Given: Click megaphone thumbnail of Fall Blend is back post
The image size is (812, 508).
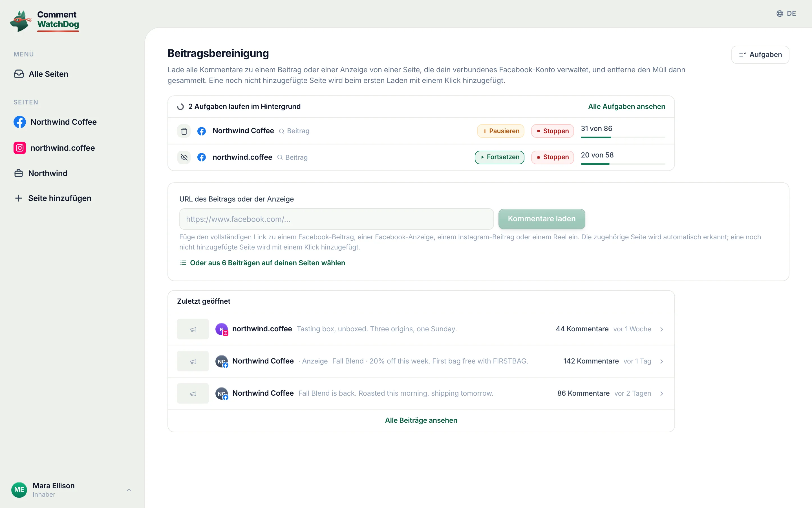Looking at the screenshot, I should click(x=193, y=394).
